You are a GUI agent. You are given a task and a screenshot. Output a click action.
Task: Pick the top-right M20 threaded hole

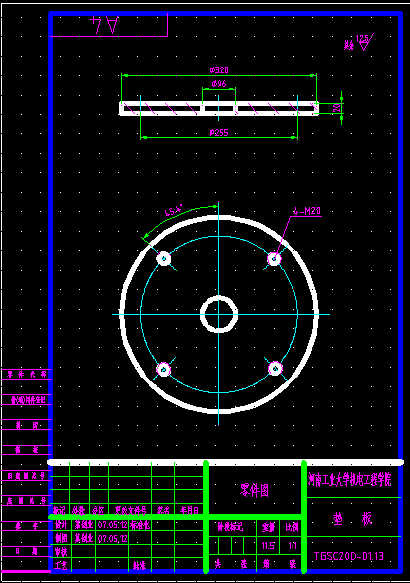point(274,258)
